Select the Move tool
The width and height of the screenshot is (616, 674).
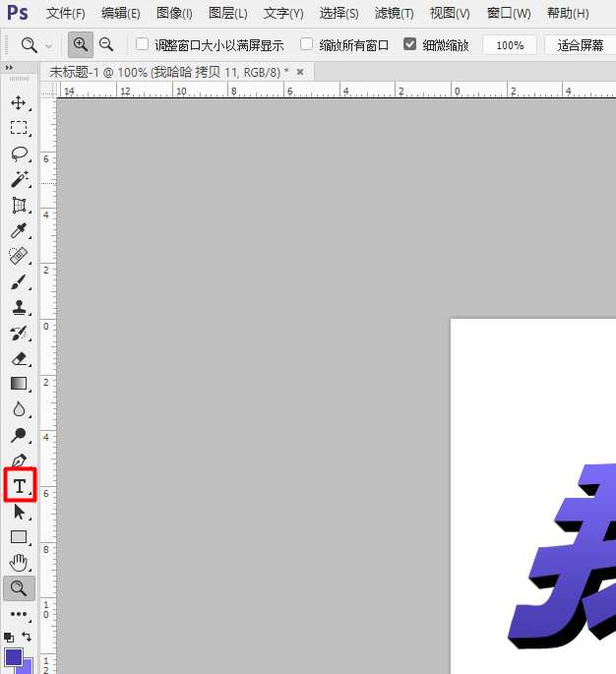(19, 102)
